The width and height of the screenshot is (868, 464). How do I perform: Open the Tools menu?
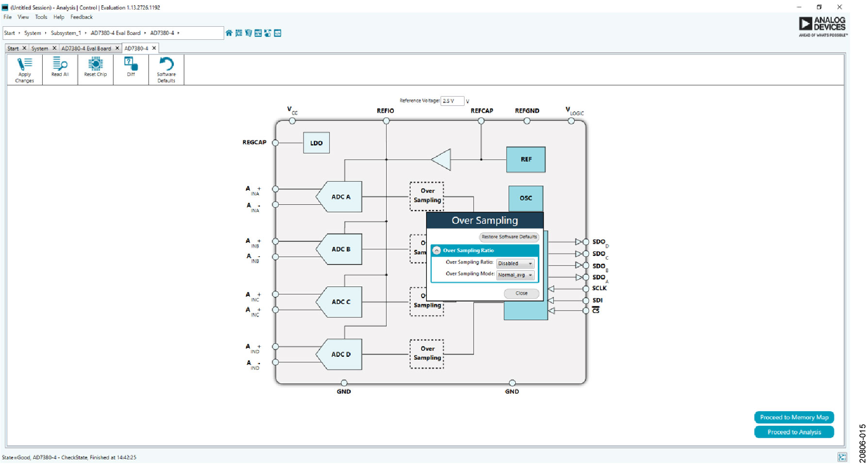click(41, 17)
